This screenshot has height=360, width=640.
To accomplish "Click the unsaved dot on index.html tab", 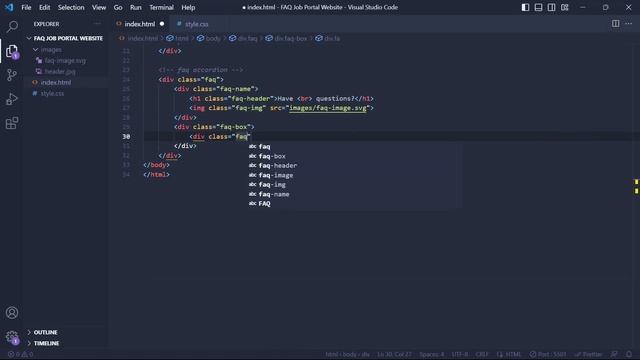I will (x=162, y=24).
